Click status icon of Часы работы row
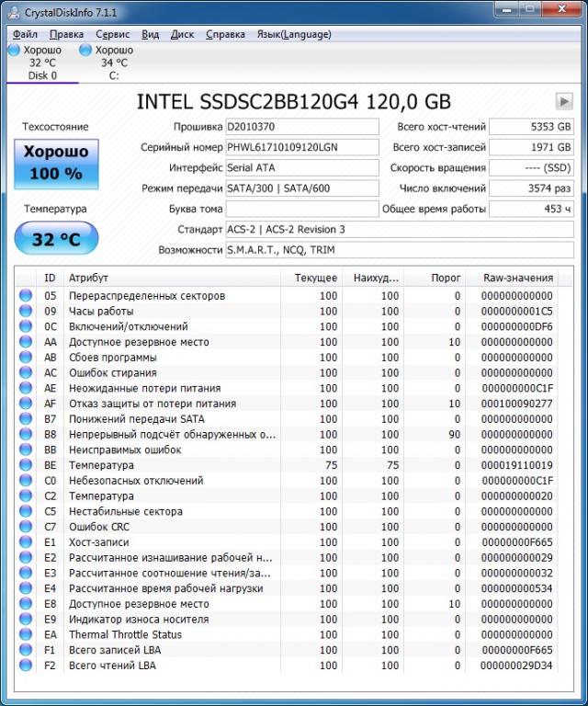588x706 pixels. (26, 311)
